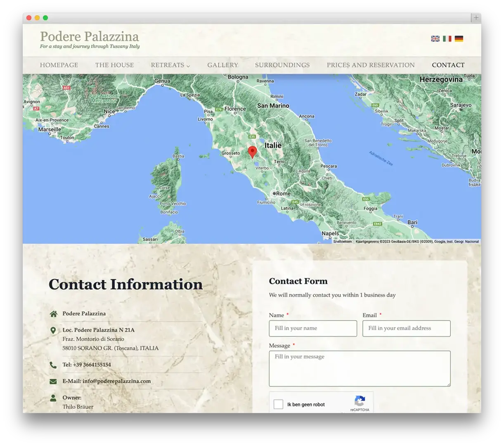Click the macOS green maximize button

[x=45, y=18]
